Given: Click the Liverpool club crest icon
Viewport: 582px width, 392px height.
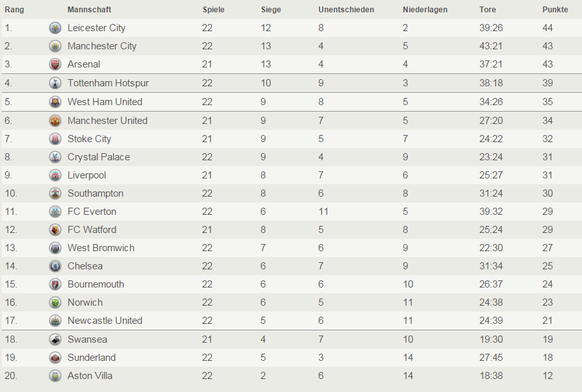Looking at the screenshot, I should coord(55,175).
